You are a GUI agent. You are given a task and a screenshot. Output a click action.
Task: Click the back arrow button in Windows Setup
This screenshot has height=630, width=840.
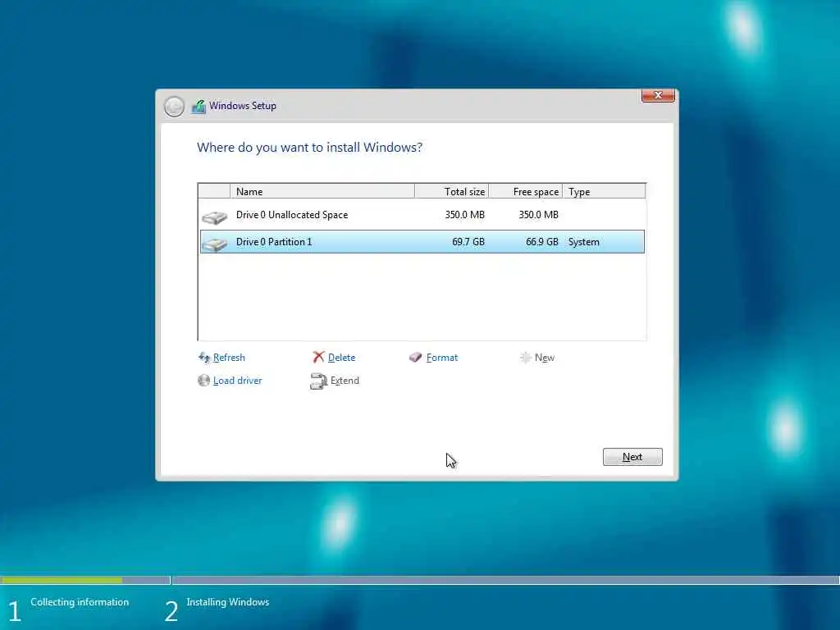[x=174, y=106]
